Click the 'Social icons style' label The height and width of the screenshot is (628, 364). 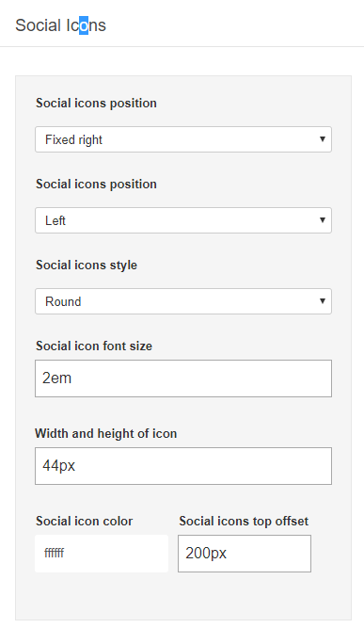coord(87,265)
